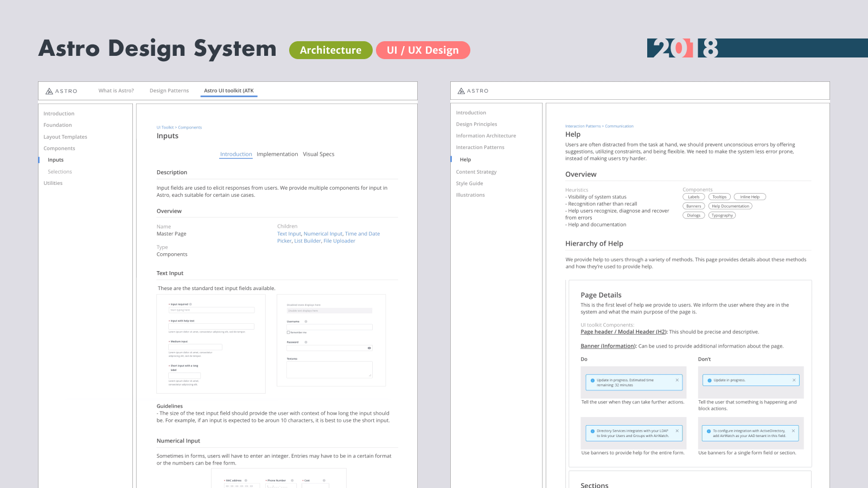Click the 'Start typing here' input field
The image size is (868, 488).
coord(211,310)
